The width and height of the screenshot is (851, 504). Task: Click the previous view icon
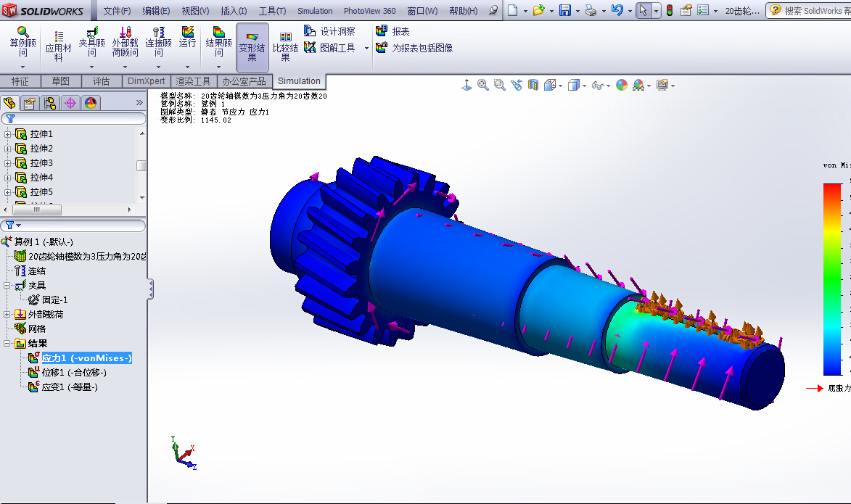click(x=516, y=85)
